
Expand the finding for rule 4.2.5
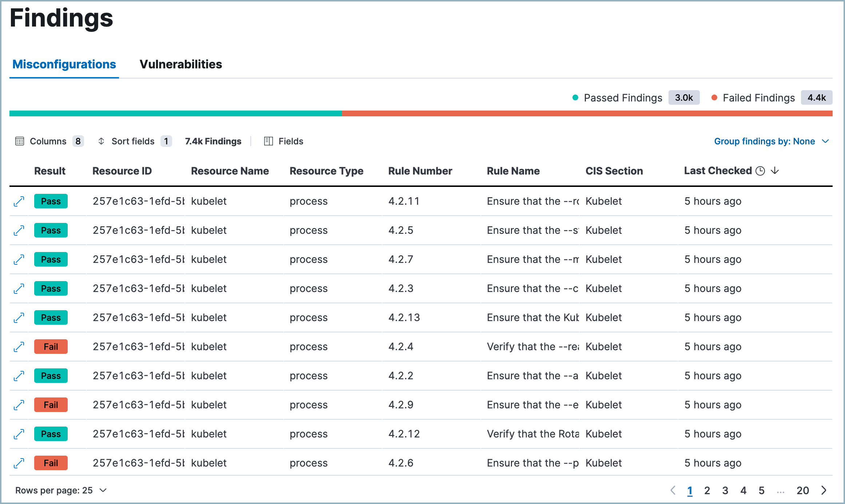point(19,230)
